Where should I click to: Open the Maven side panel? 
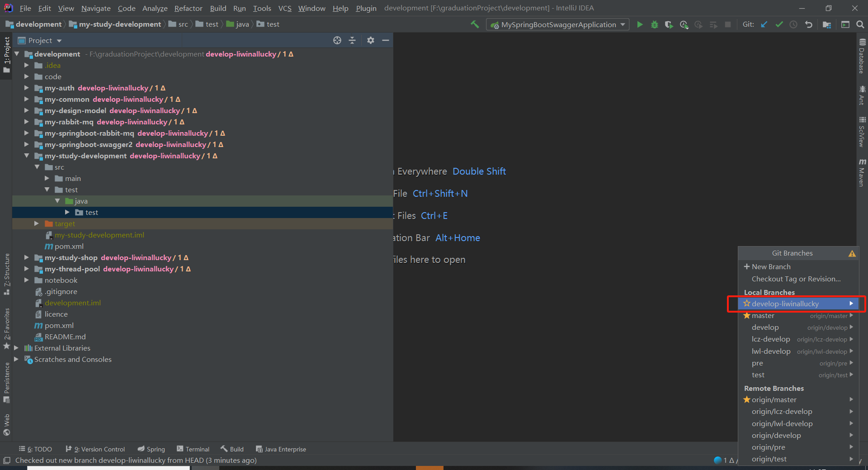pyautogui.click(x=862, y=172)
